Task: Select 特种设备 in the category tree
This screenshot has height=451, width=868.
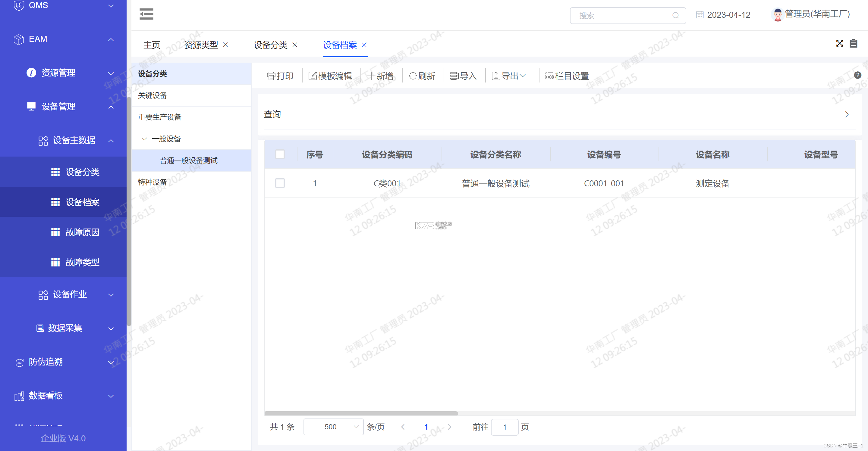Action: click(192, 182)
